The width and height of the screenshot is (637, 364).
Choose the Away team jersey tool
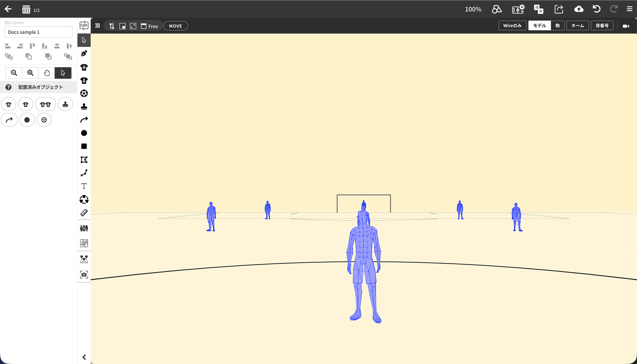click(84, 80)
